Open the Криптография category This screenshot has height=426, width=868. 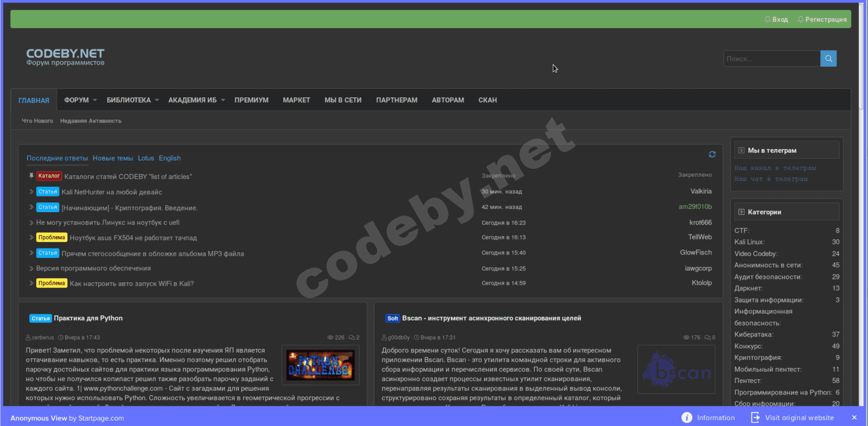[758, 358]
